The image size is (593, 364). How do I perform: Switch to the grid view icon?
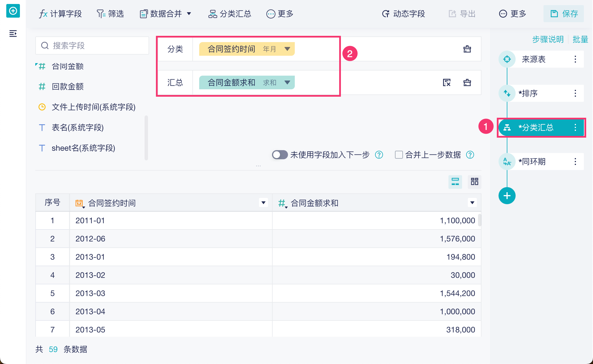tap(474, 181)
